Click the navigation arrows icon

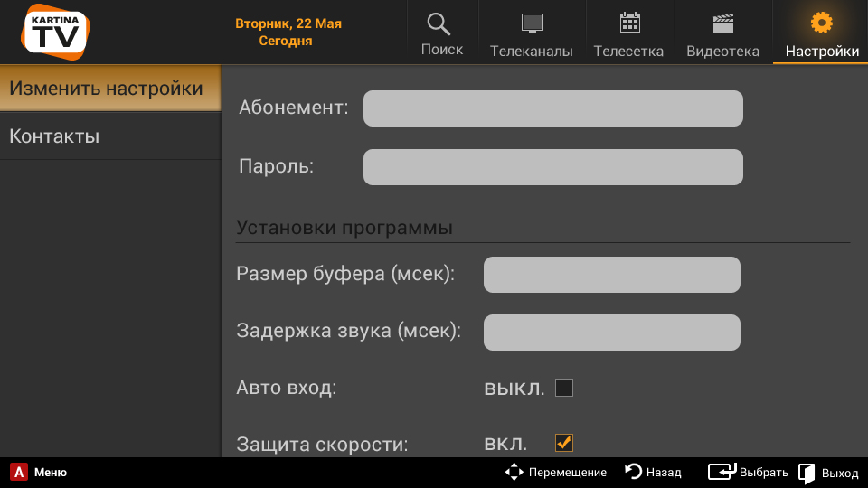pyautogui.click(x=514, y=472)
